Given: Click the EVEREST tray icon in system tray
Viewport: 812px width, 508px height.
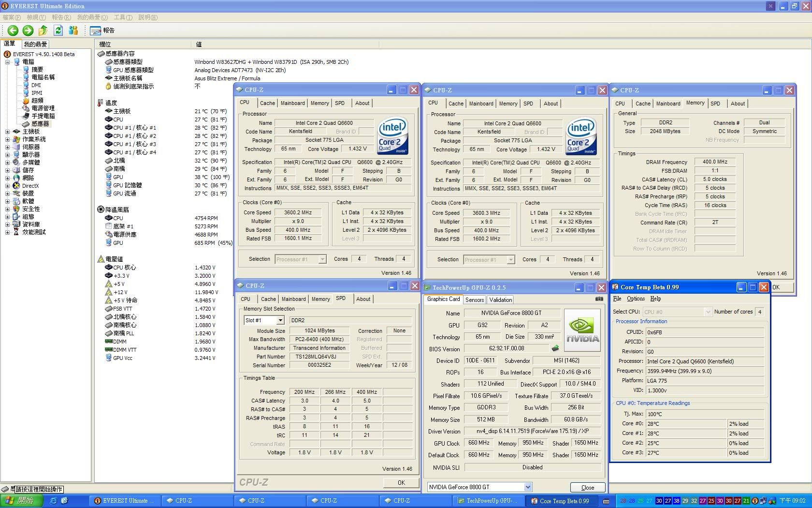Looking at the screenshot, I should [x=755, y=501].
